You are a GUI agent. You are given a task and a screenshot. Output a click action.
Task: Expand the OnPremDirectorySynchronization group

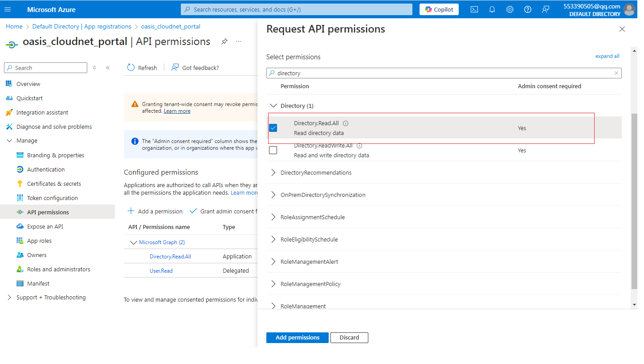tap(273, 195)
